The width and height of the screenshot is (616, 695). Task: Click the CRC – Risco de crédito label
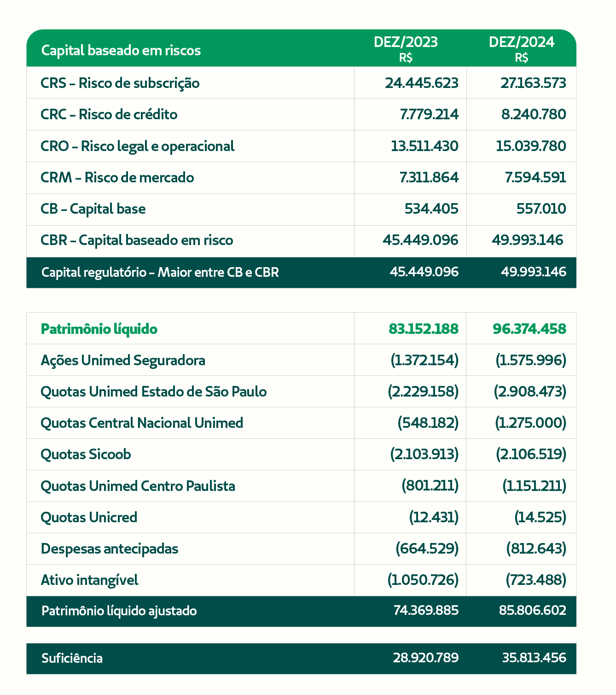point(109,115)
